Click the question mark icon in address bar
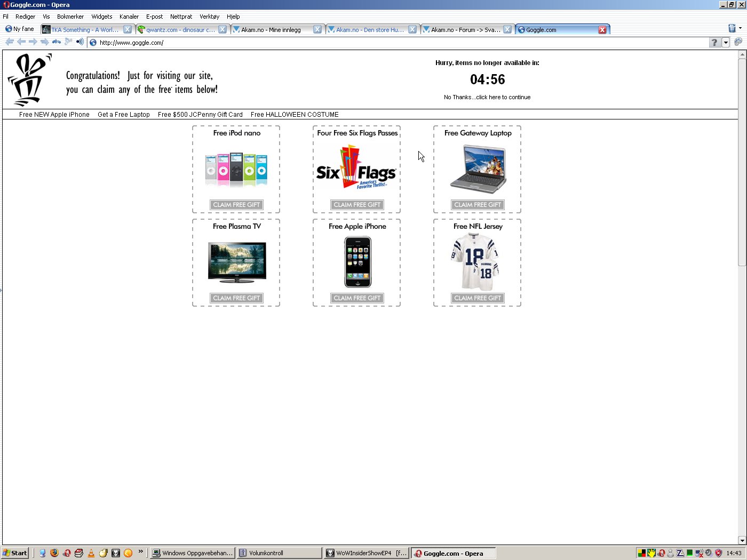747x560 pixels. pos(715,43)
